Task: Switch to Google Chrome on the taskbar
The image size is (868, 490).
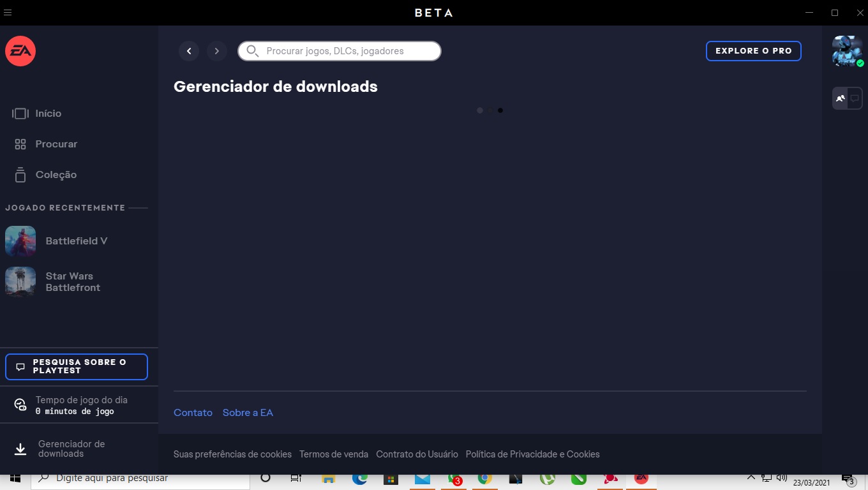Action: pyautogui.click(x=485, y=479)
